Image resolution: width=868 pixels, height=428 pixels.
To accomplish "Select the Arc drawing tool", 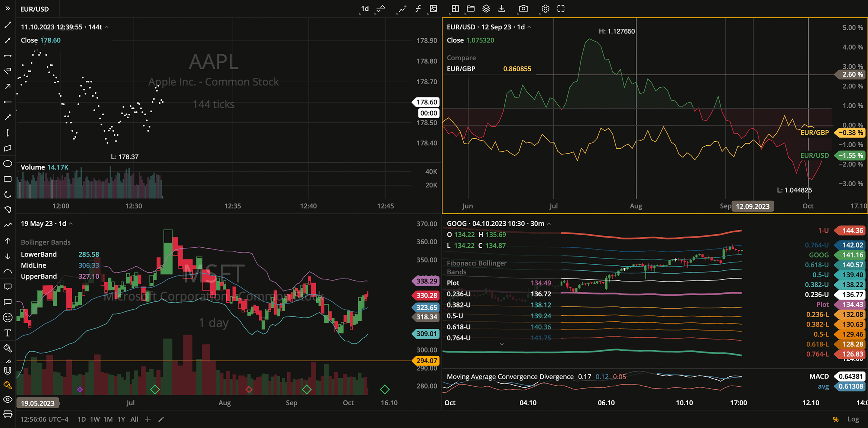I will click(x=7, y=272).
